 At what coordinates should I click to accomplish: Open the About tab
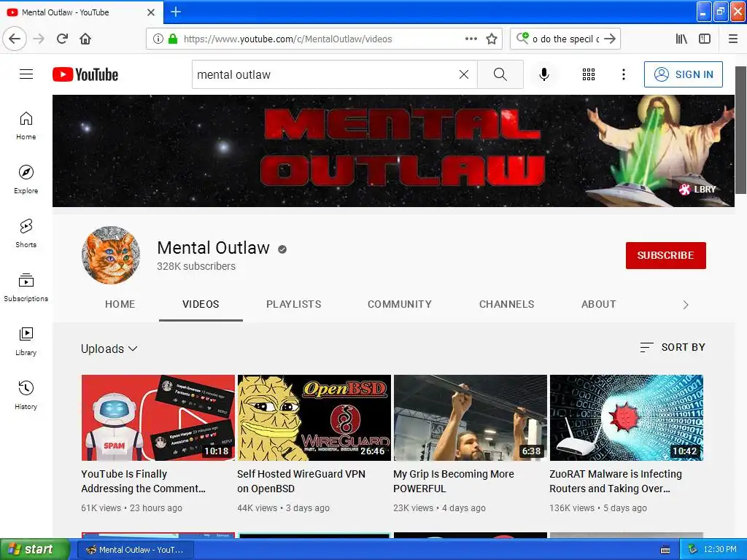point(598,304)
